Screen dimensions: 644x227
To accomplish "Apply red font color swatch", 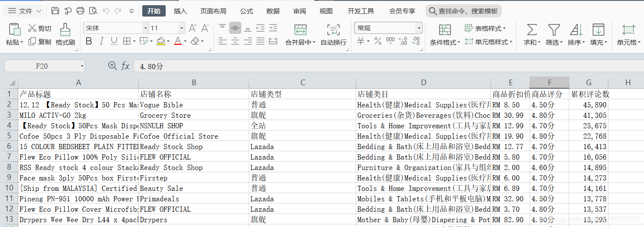I will (177, 41).
